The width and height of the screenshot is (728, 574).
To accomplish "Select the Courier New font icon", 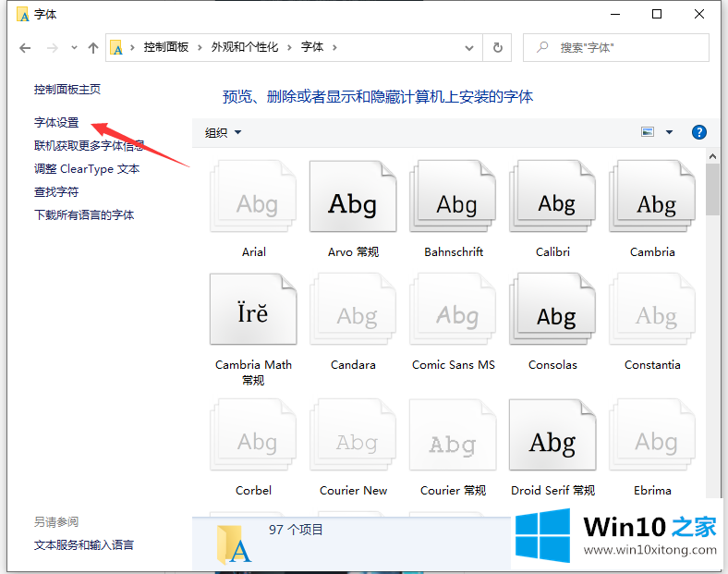I will 353,434.
